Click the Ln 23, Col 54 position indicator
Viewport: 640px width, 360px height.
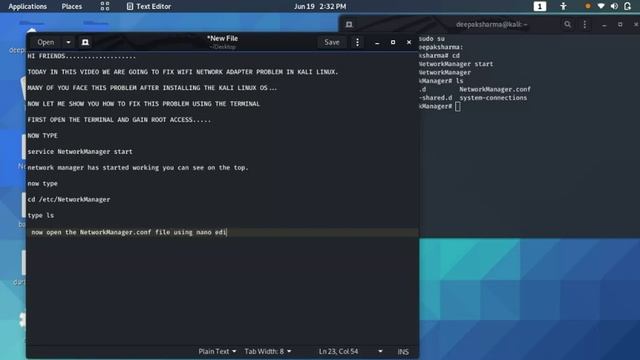pyautogui.click(x=338, y=351)
